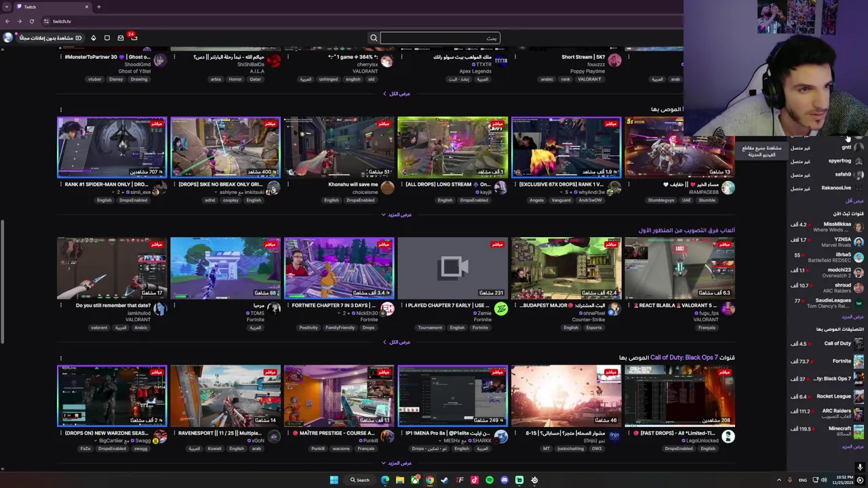
Task: Open RakanooLive offline channel in sidebar
Action: (x=827, y=188)
